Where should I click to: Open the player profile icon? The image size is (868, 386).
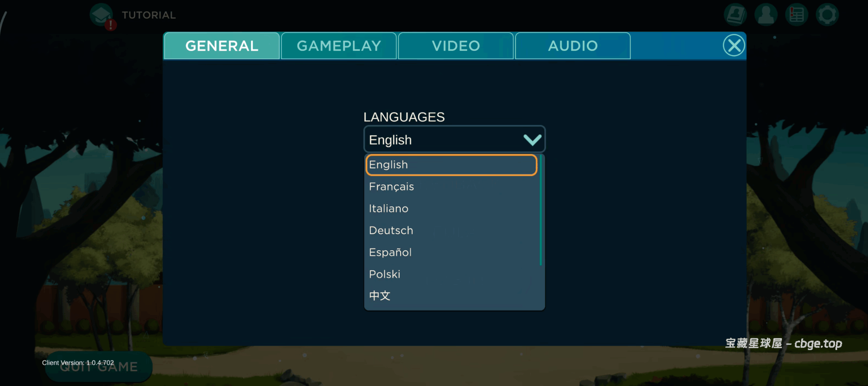[766, 15]
